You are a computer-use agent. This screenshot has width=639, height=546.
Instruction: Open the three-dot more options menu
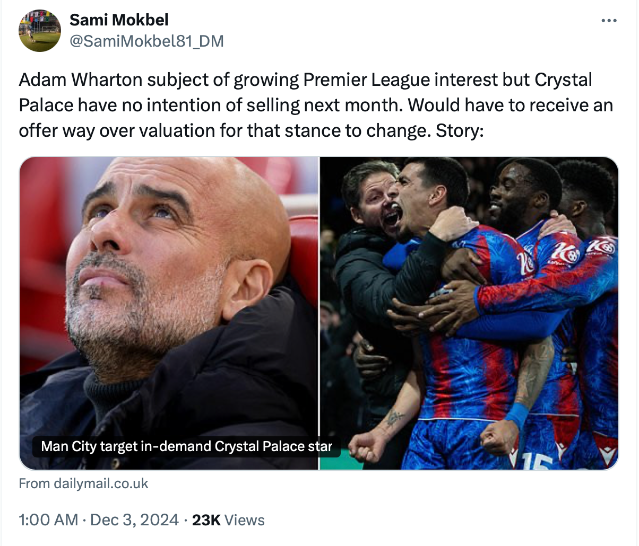coord(608,21)
